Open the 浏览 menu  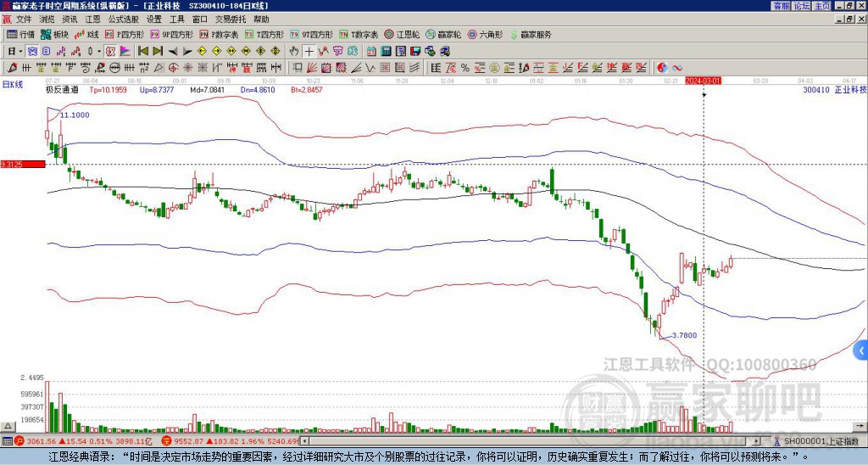(x=47, y=20)
